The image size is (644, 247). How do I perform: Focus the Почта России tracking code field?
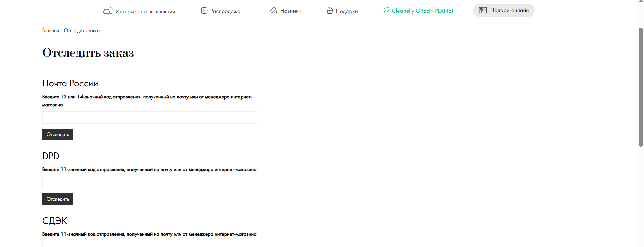[x=150, y=118]
